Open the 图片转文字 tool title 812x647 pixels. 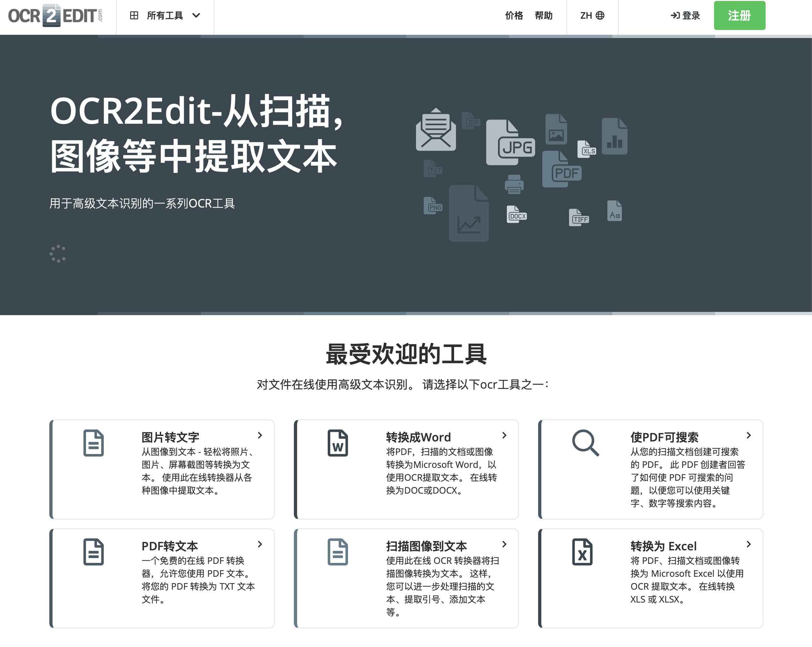pyautogui.click(x=170, y=437)
